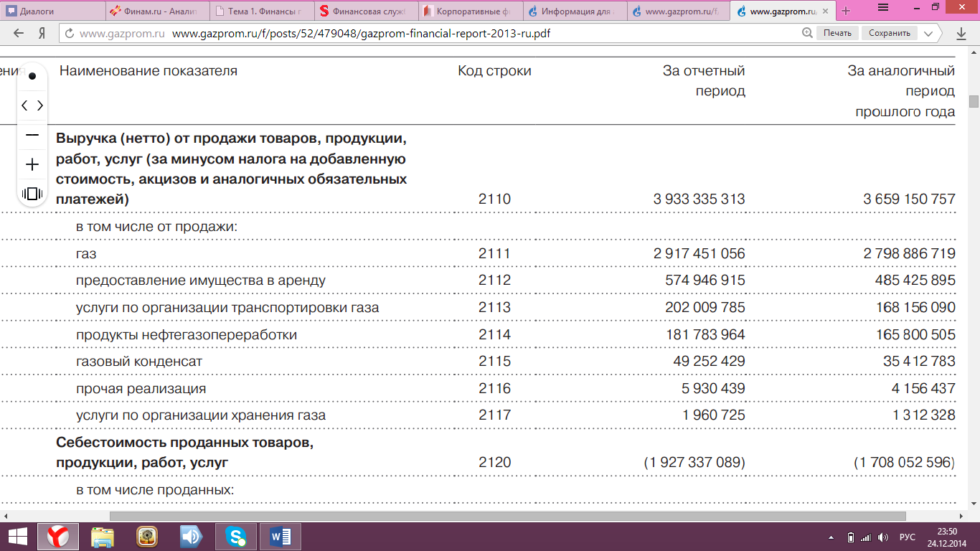Image resolution: width=980 pixels, height=551 pixels.
Task: Open the browser downloads arrow icon
Action: click(961, 33)
